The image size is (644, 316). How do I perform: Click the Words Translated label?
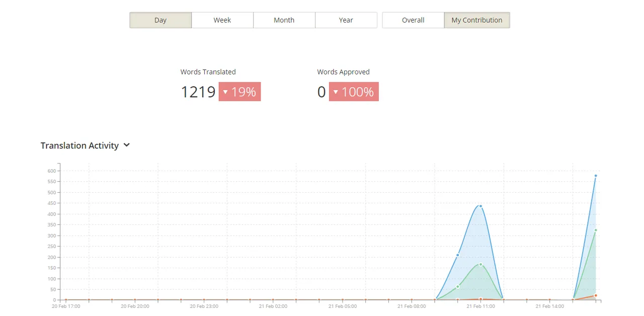208,72
